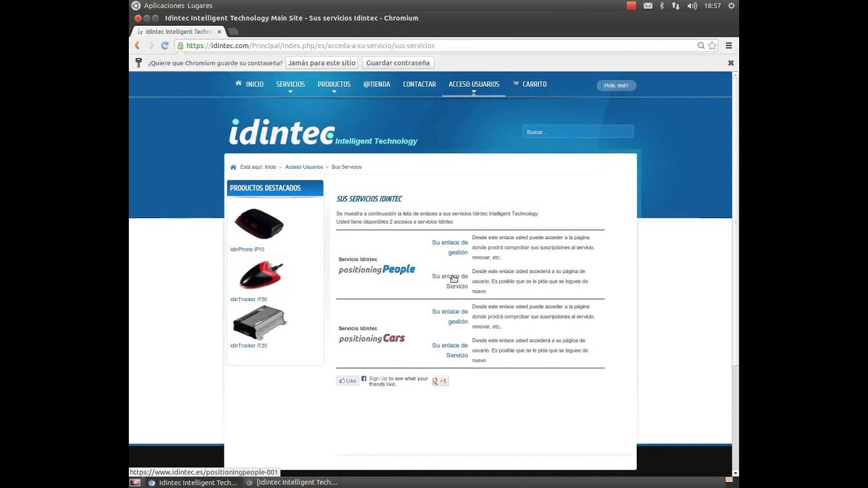This screenshot has height=488, width=868.
Task: Click the mail indicator in top panel
Action: (648, 5)
